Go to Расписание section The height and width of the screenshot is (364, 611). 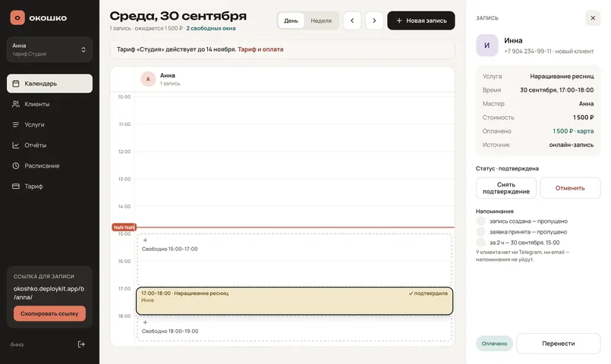coord(49,166)
